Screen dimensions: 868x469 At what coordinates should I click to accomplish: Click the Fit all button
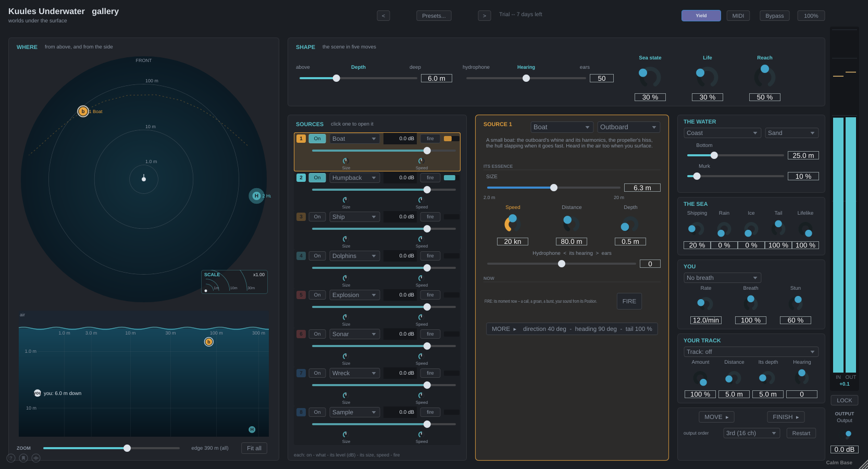(x=254, y=448)
